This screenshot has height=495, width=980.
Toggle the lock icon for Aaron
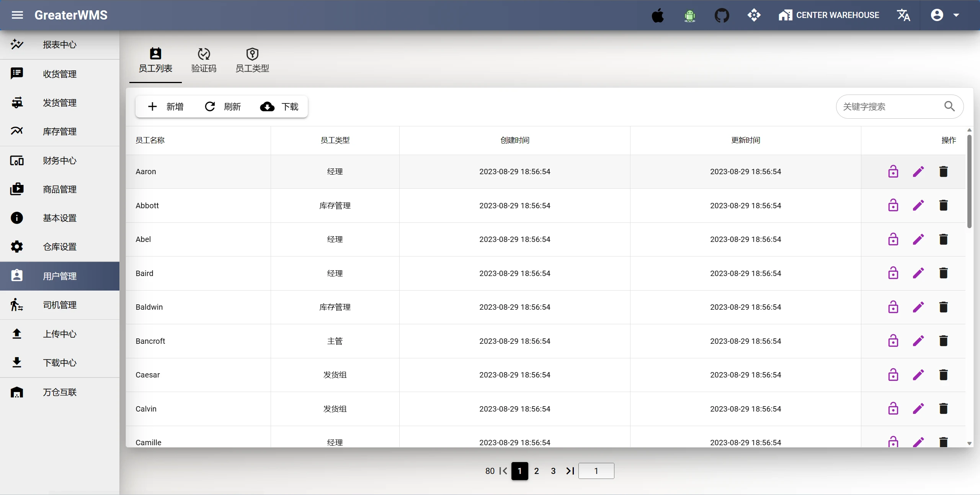(893, 172)
